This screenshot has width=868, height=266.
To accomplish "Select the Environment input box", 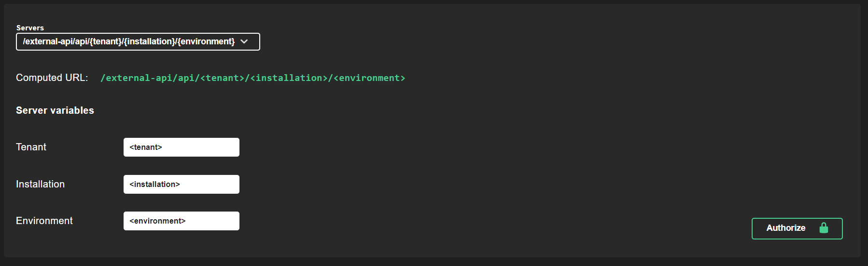I will pyautogui.click(x=181, y=221).
